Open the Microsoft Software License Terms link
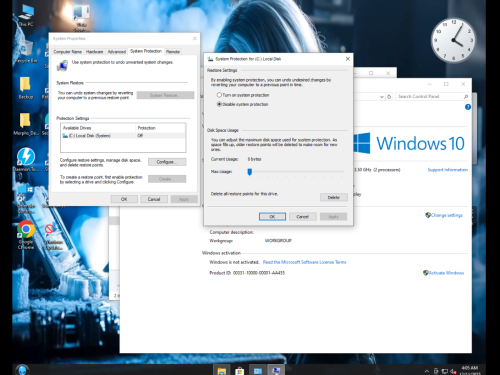The width and height of the screenshot is (500, 375). (x=304, y=262)
